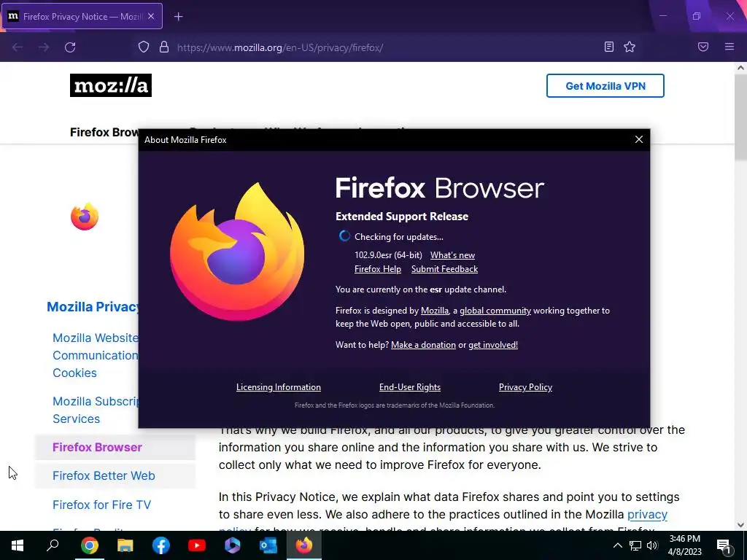The height and width of the screenshot is (560, 747).
Task: Click the privacy policy link in article text
Action: 647,514
